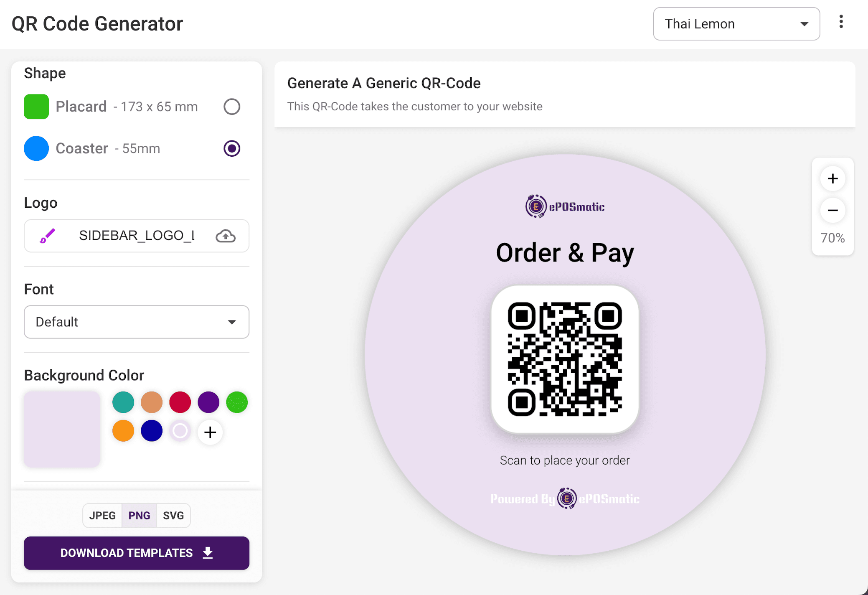
Task: Expand the Font Default dropdown
Action: tap(137, 322)
